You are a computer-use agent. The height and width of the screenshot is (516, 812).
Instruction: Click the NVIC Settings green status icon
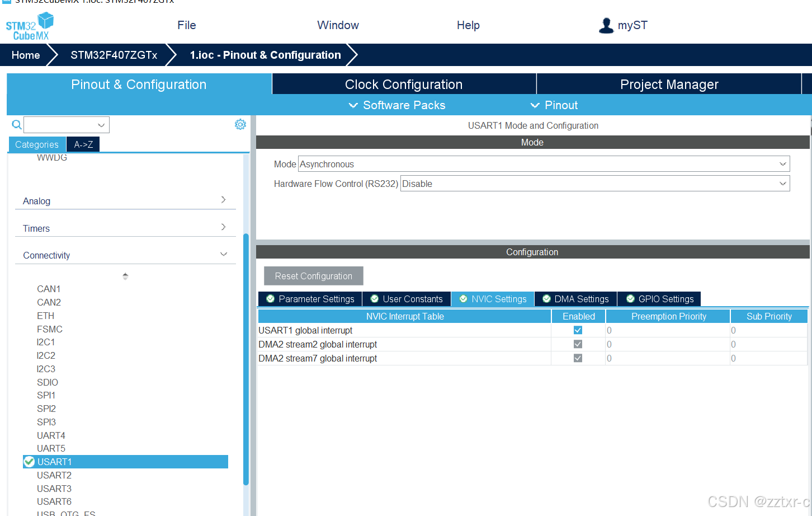[x=464, y=299]
